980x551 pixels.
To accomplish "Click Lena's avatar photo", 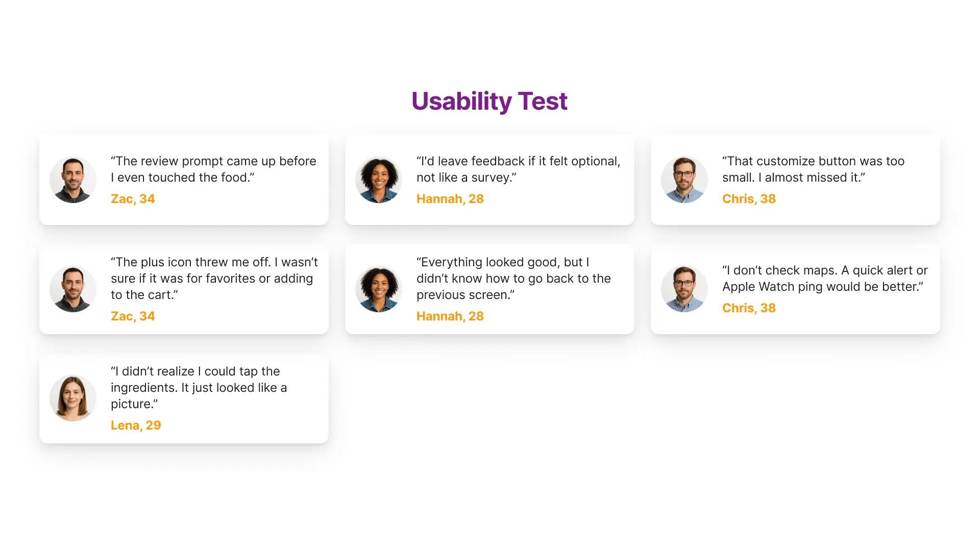I will (x=73, y=398).
